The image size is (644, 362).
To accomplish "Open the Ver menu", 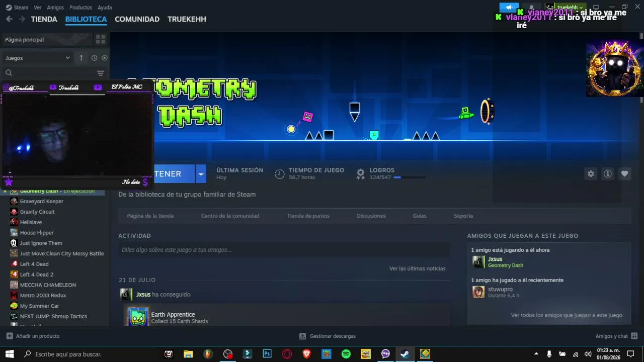I will [x=38, y=8].
